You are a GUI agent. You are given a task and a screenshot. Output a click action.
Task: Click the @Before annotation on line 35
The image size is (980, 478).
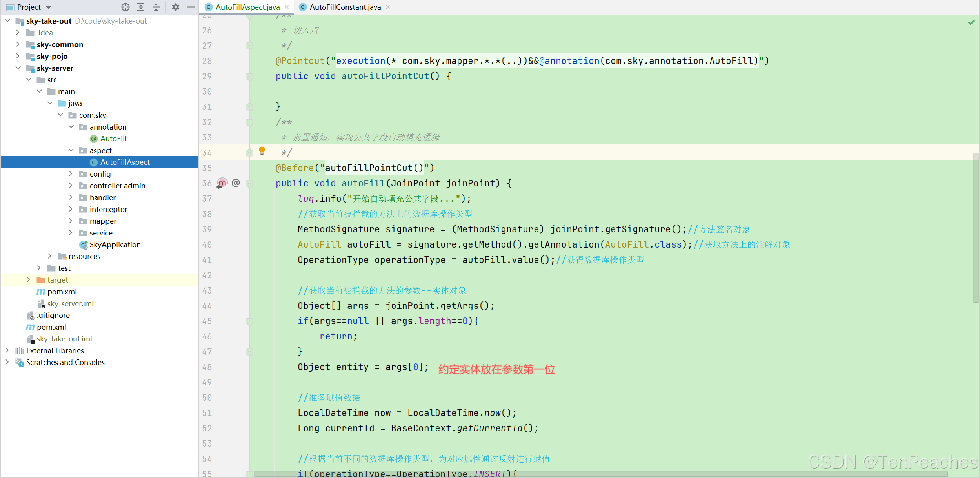click(x=295, y=168)
